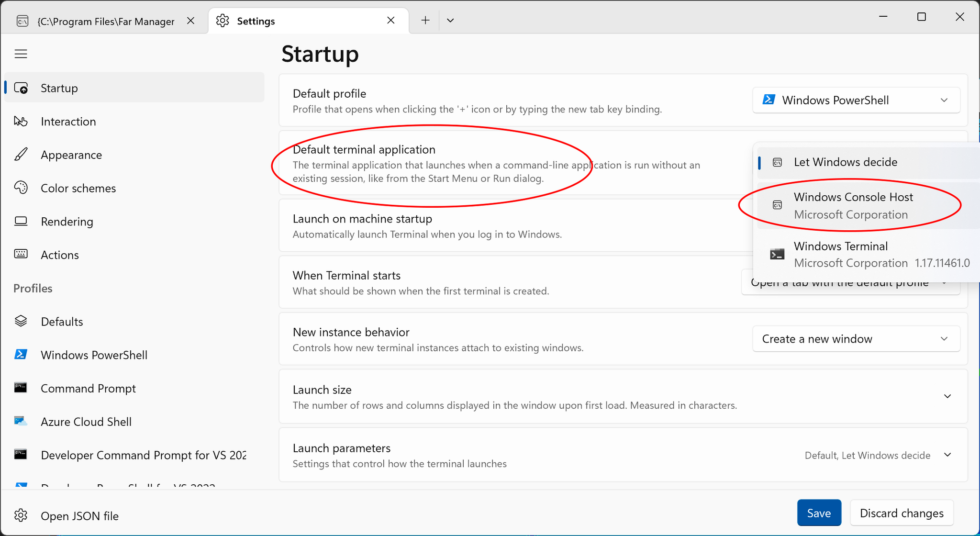Viewport: 980px width, 536px height.
Task: Choose Let Windows decide option
Action: coord(868,162)
